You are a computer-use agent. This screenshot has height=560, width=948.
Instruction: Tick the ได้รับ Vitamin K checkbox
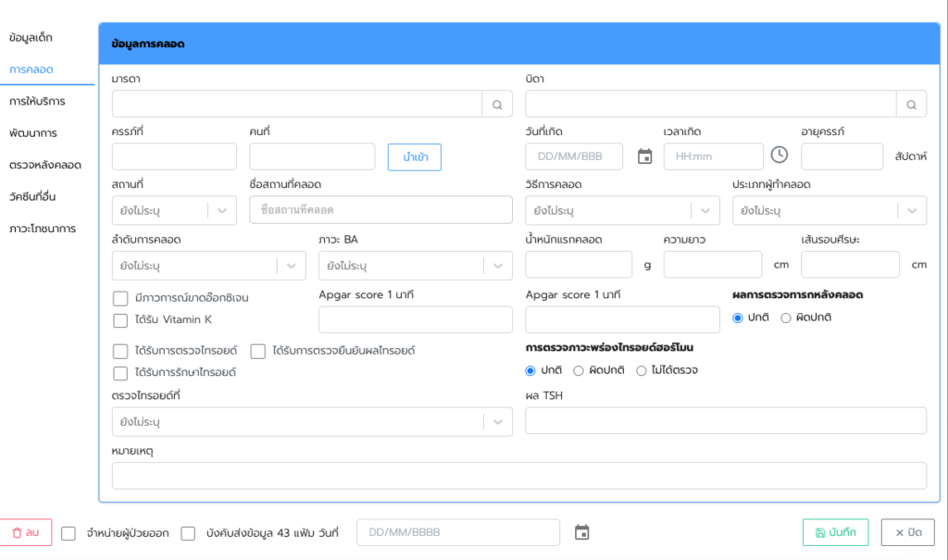(x=120, y=320)
